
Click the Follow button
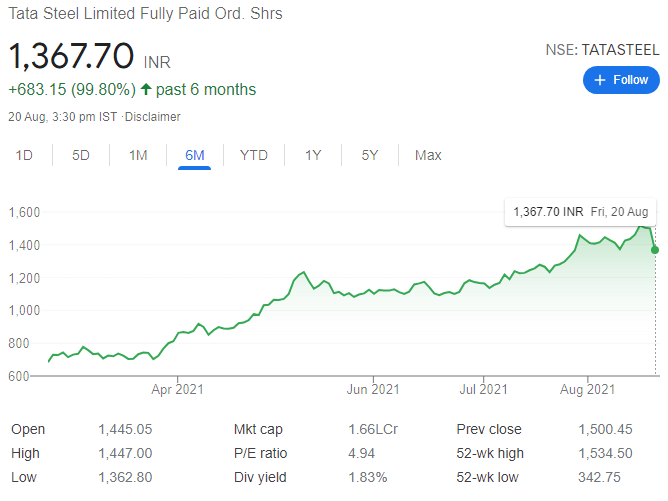pos(621,80)
